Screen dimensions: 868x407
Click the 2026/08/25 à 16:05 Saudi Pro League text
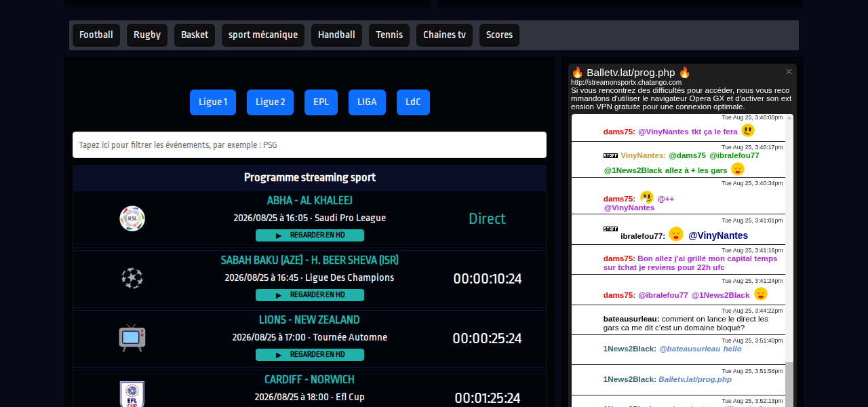click(x=309, y=218)
